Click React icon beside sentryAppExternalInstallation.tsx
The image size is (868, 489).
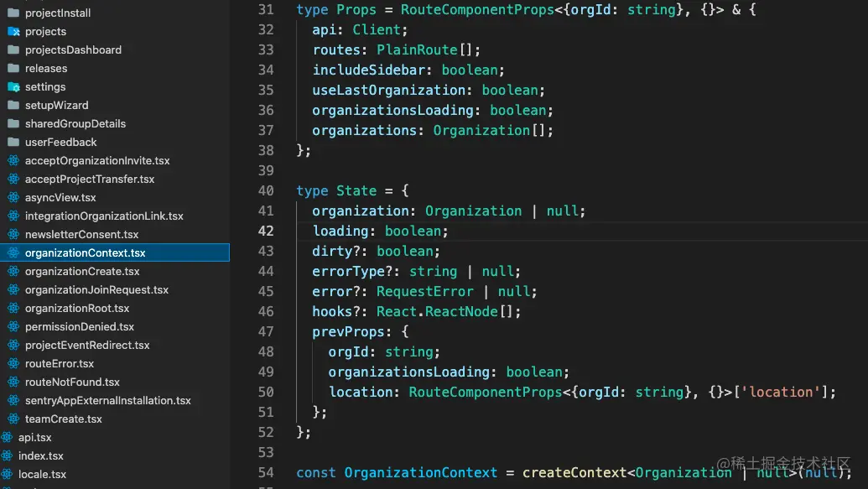13,400
